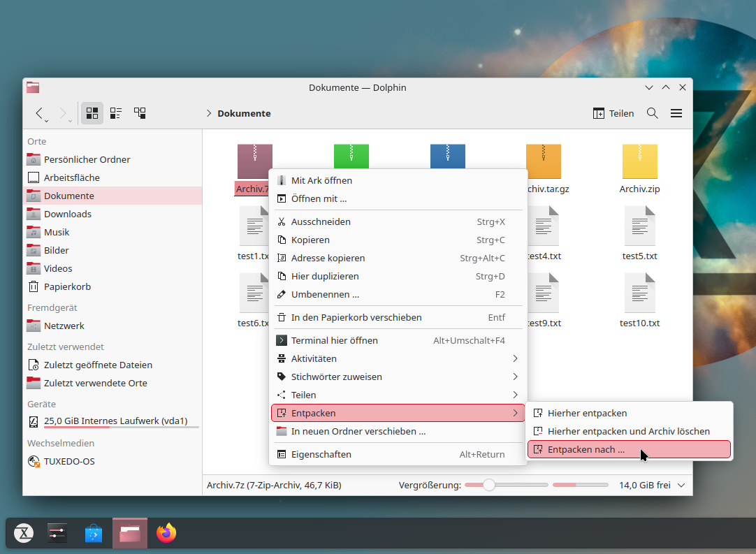Viewport: 756px width, 554px height.
Task: Select Arbeitsfläche in places panel
Action: 112,178
